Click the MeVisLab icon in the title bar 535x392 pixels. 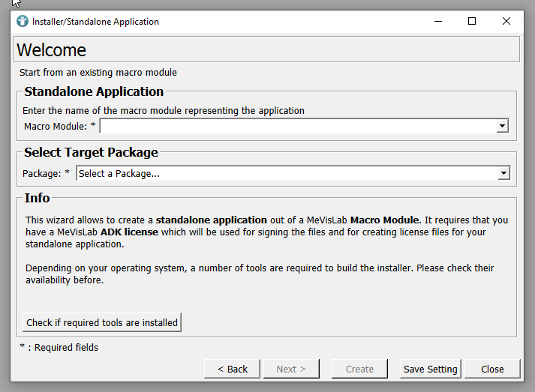(22, 22)
